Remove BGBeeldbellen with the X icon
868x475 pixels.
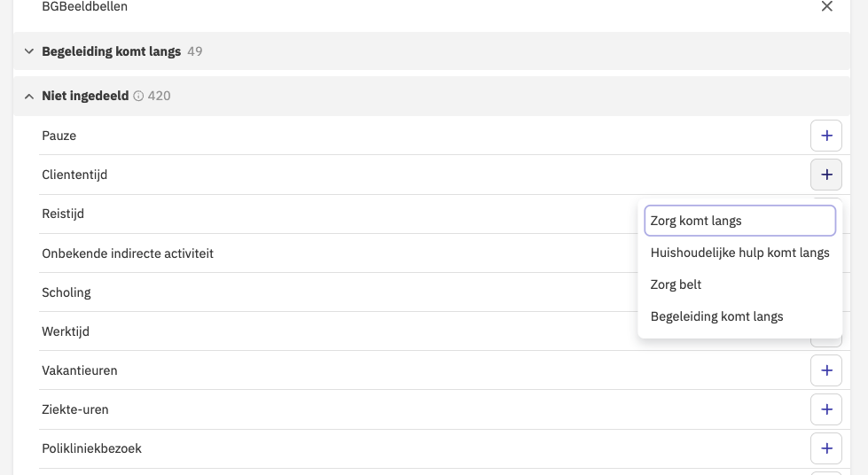click(826, 6)
